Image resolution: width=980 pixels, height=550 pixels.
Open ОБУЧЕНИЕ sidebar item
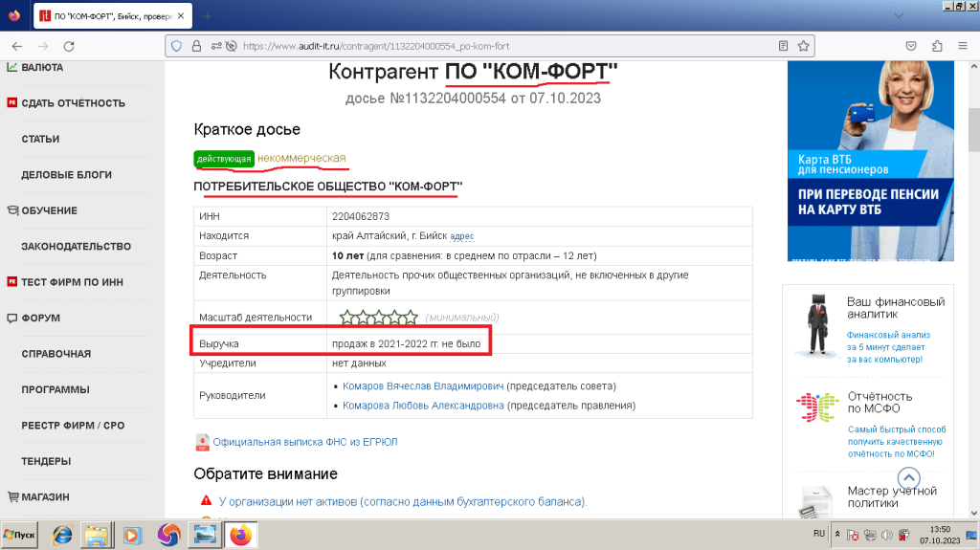[50, 210]
